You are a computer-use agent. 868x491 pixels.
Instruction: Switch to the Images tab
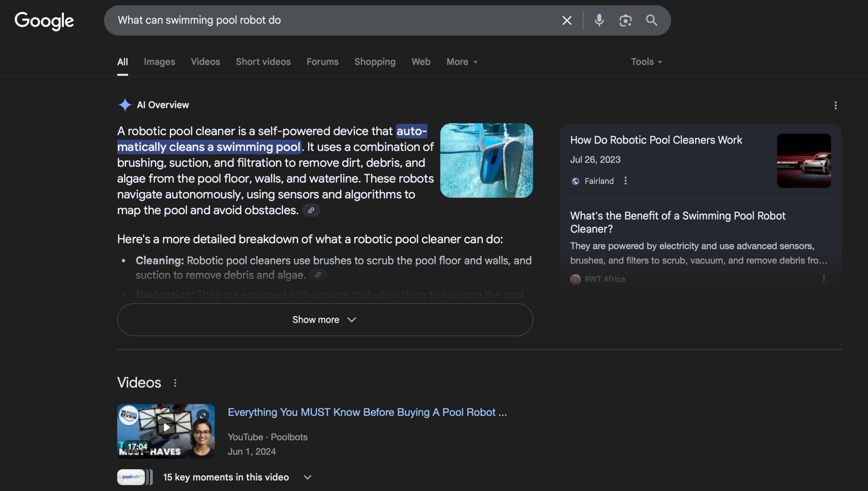point(159,62)
